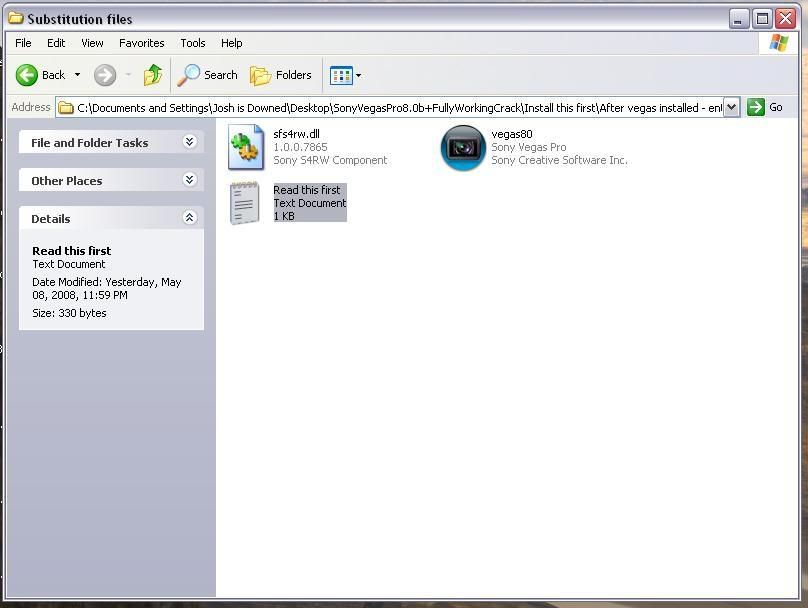Click the bold Read this first detail title
The height and width of the screenshot is (608, 808).
point(72,251)
